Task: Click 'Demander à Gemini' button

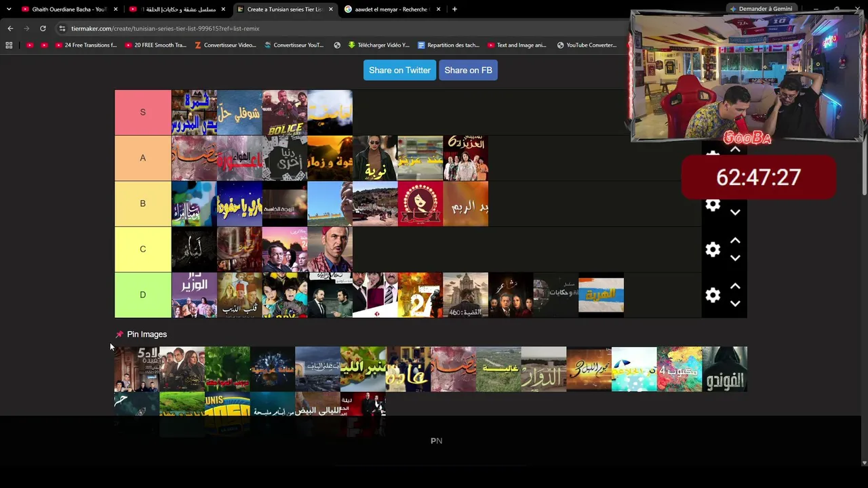Action: coord(761,9)
